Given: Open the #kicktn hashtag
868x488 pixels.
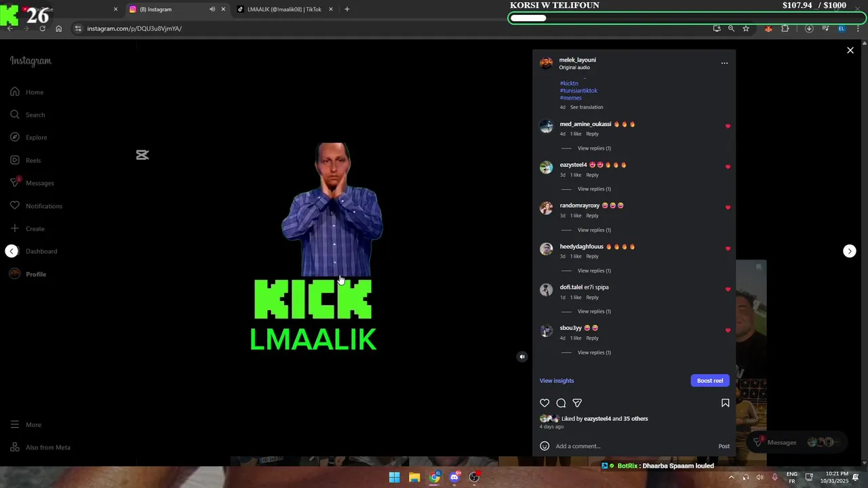Looking at the screenshot, I should coord(569,83).
